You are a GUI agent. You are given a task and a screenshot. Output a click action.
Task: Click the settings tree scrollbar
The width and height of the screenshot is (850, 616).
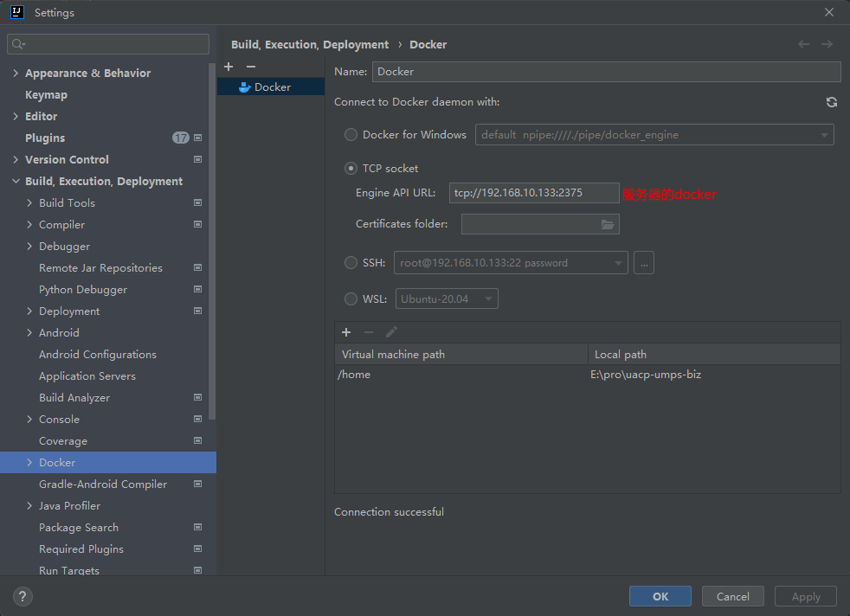point(212,241)
